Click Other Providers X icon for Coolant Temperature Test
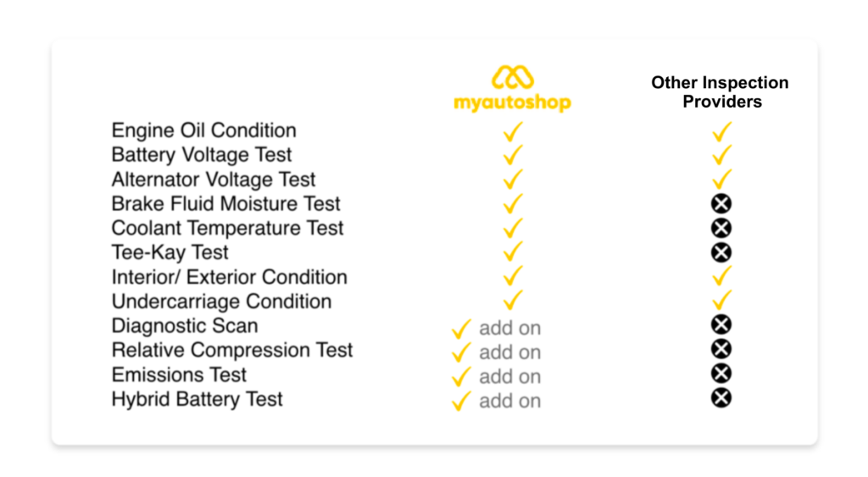868x477 pixels. tap(721, 228)
